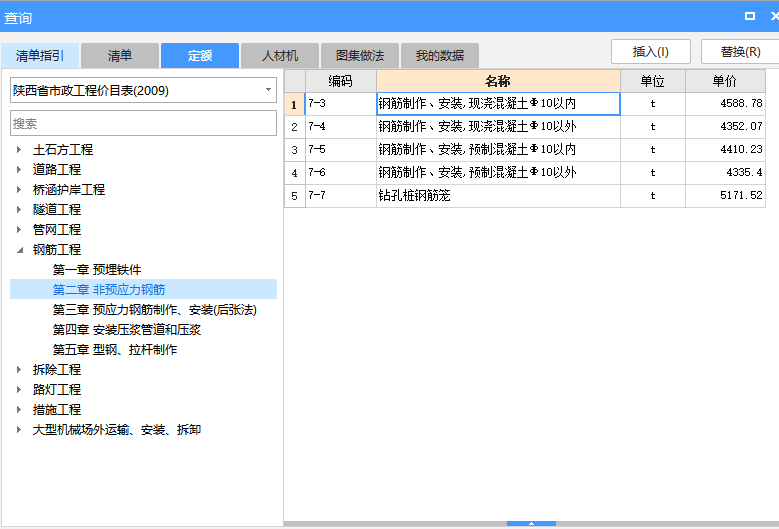Select the 管网工程 tree label

point(57,229)
